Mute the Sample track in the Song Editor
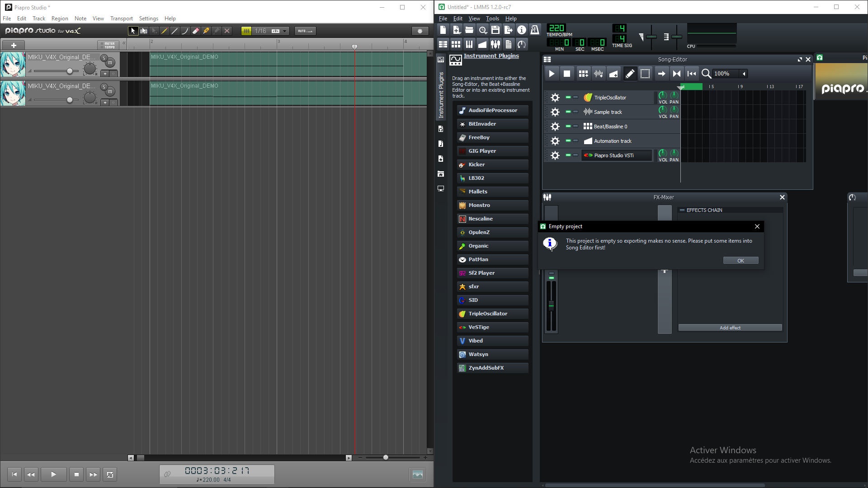This screenshot has height=488, width=868. tap(567, 112)
